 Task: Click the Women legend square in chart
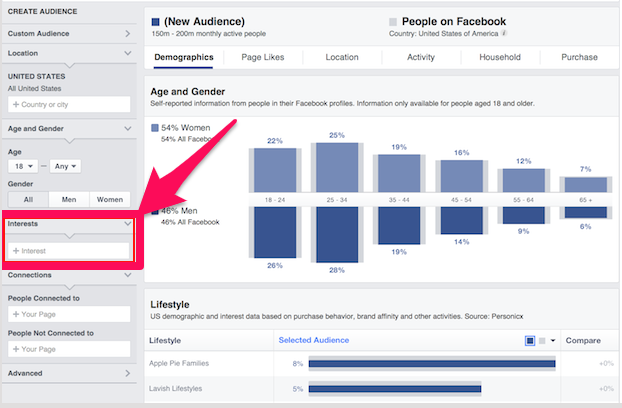(155, 128)
